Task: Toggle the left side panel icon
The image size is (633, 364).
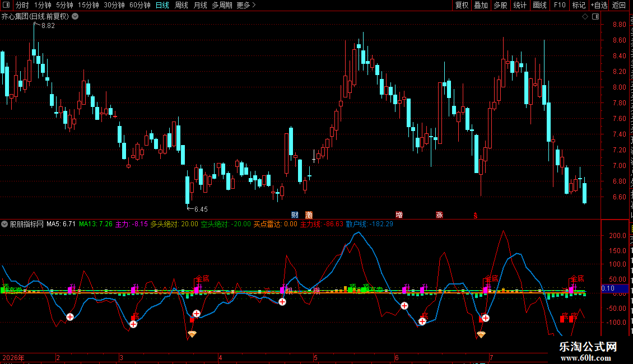Action: click(6, 5)
